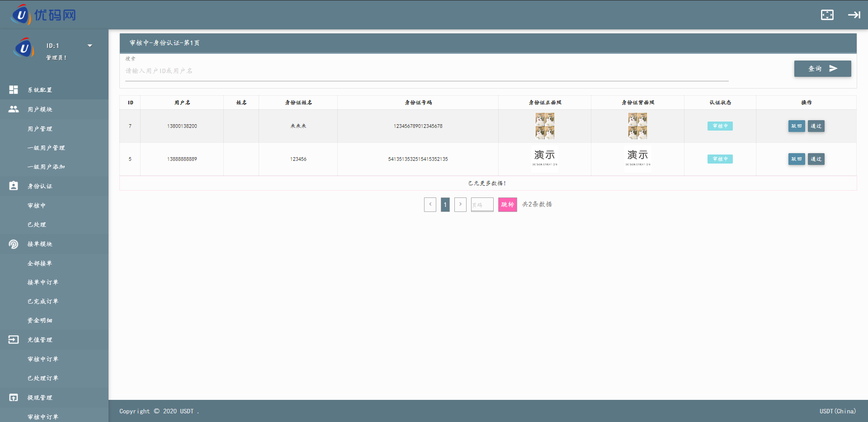Click the 共2条数据 total count text
This screenshot has width=868, height=422.
click(537, 204)
